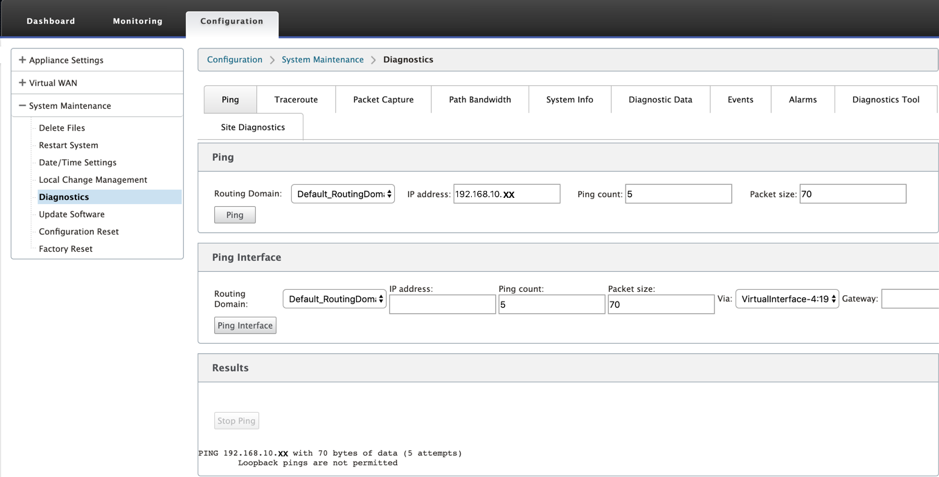The width and height of the screenshot is (939, 477).
Task: Click Ping section IP address field
Action: [507, 194]
